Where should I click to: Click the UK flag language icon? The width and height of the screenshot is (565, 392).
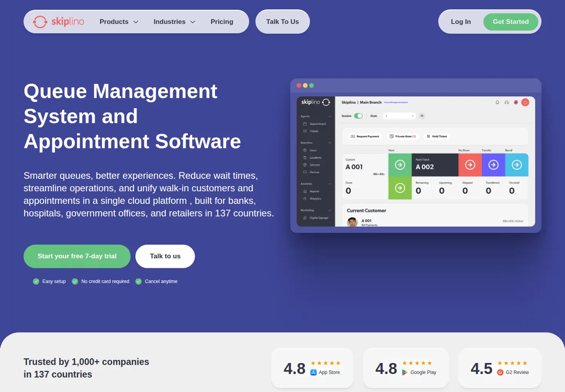pyautogui.click(x=516, y=102)
